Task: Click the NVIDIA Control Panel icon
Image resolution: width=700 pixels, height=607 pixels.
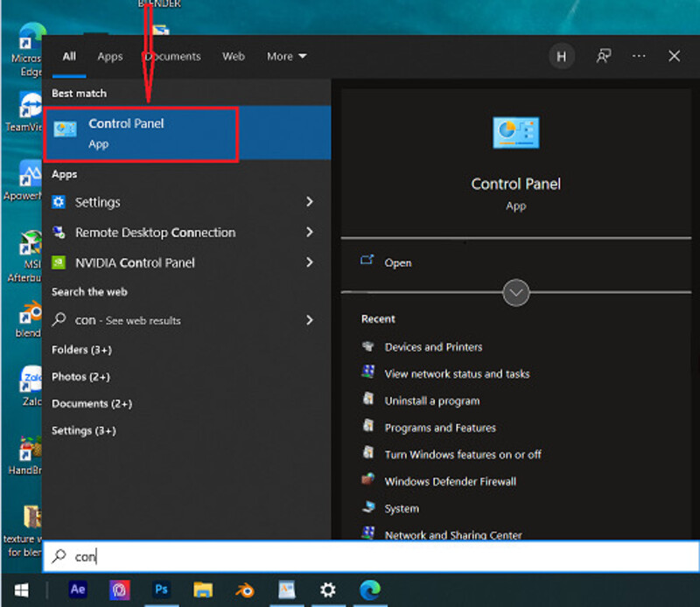Action: click(59, 262)
